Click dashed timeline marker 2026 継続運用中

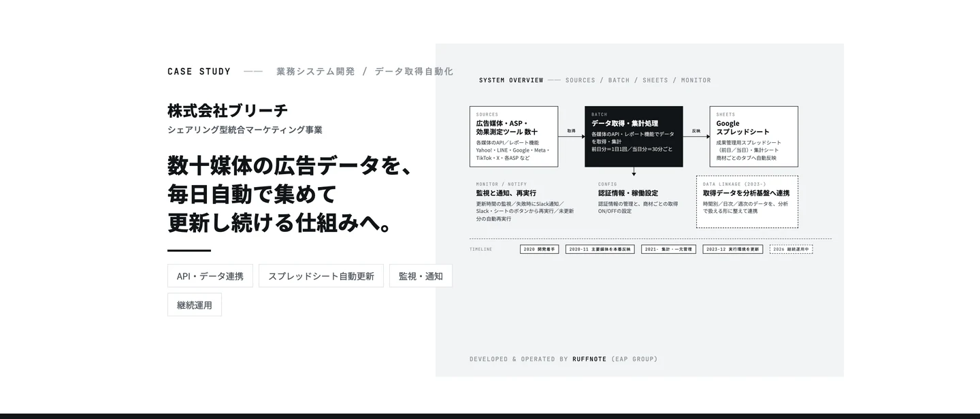point(791,250)
